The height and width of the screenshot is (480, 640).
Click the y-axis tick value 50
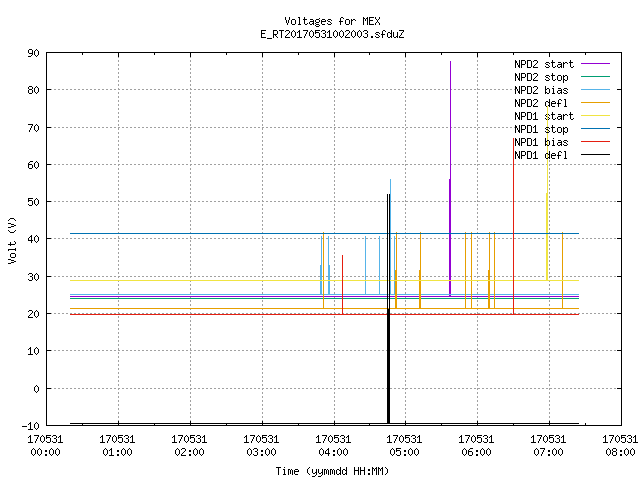tap(33, 202)
